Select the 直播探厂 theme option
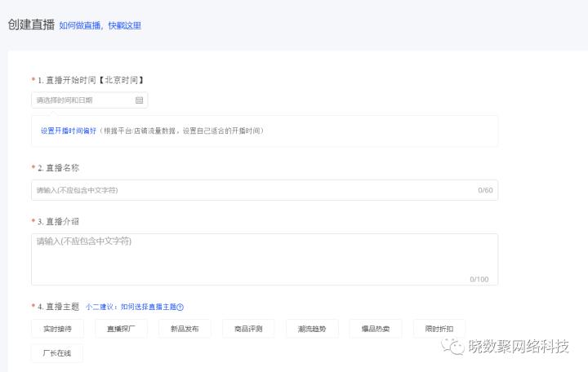 click(x=121, y=329)
